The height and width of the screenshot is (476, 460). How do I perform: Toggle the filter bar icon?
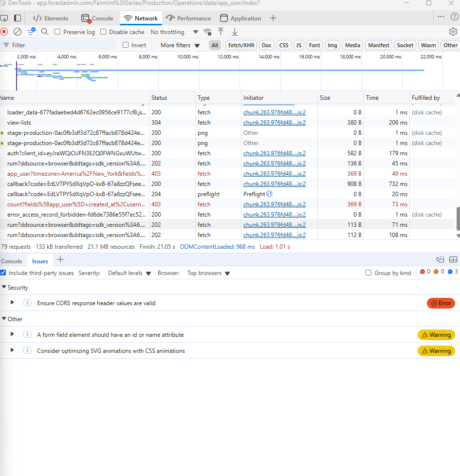pyautogui.click(x=31, y=32)
